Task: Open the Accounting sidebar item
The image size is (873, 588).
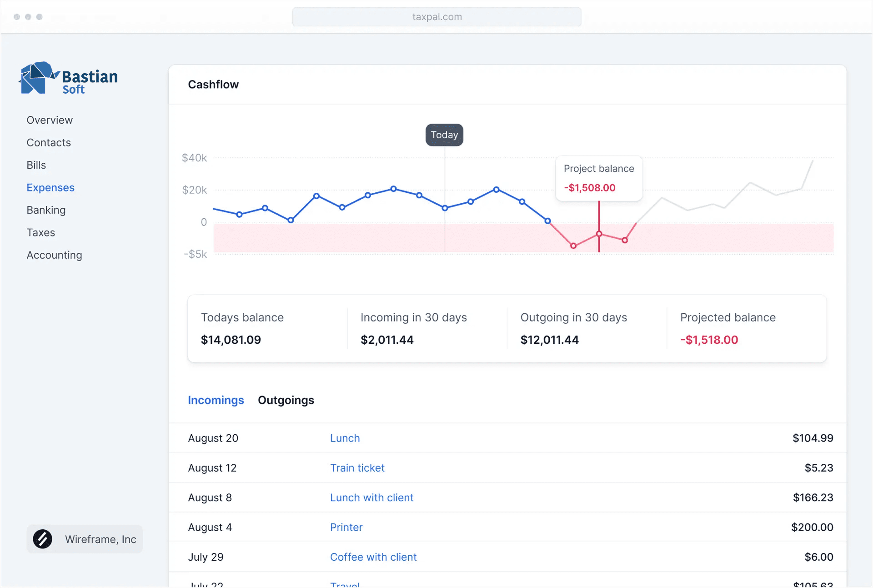Action: coord(54,255)
